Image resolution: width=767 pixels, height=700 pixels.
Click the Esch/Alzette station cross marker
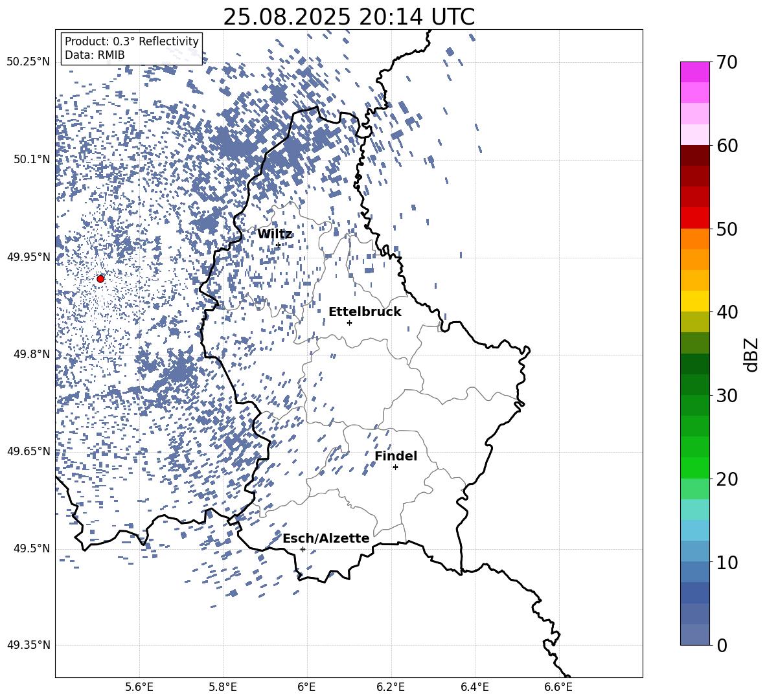[303, 549]
